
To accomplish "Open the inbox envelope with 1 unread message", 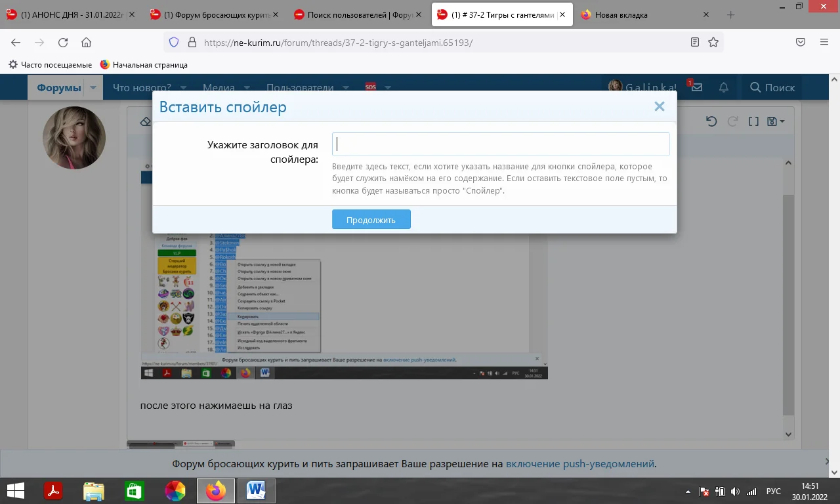I will 696,86.
